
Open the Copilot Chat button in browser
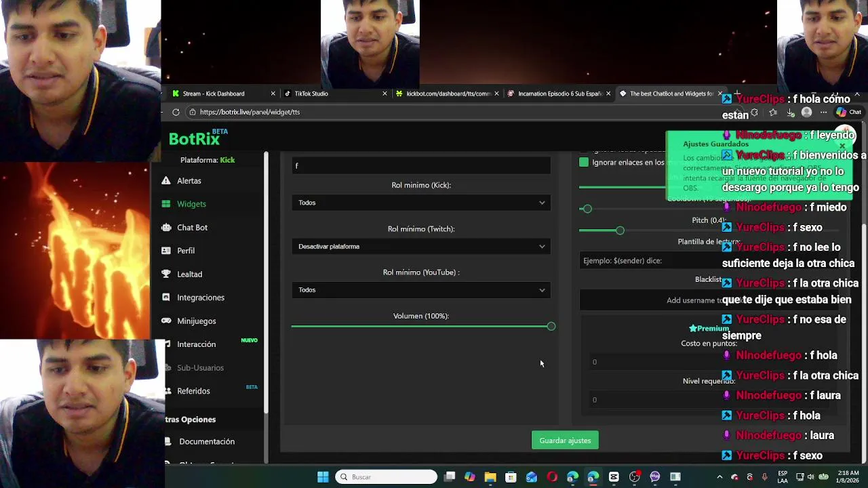848,112
